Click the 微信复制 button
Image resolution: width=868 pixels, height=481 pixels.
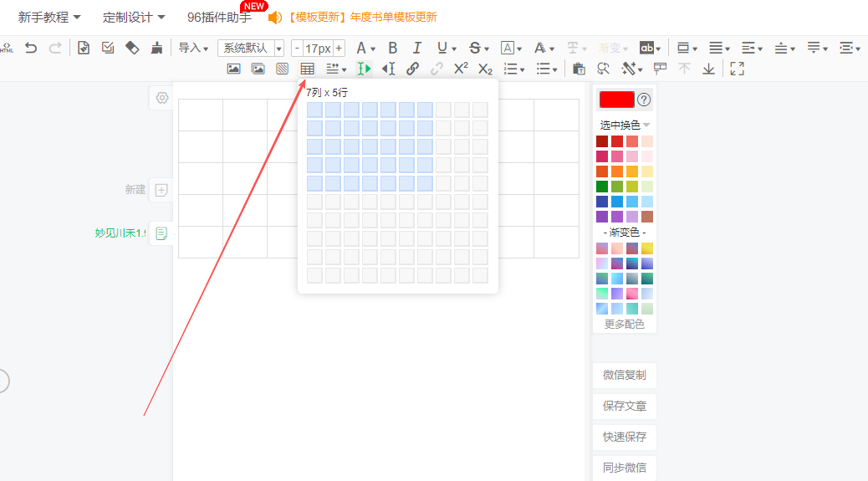(x=625, y=375)
